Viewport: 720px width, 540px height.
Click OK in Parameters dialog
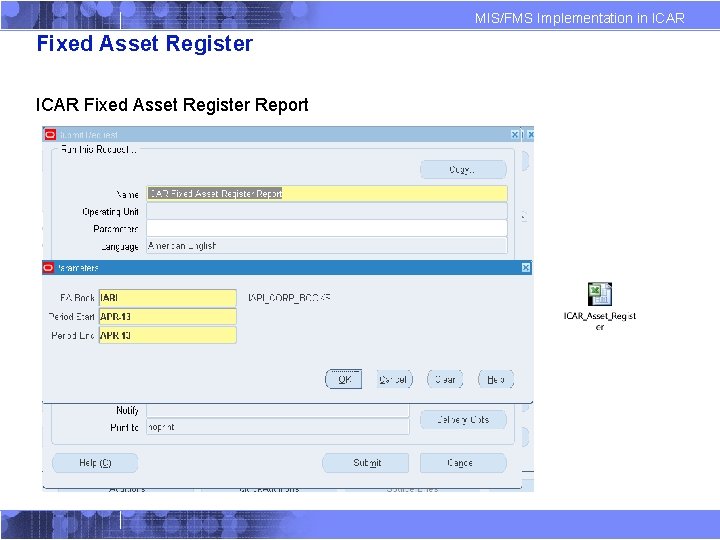coord(343,379)
